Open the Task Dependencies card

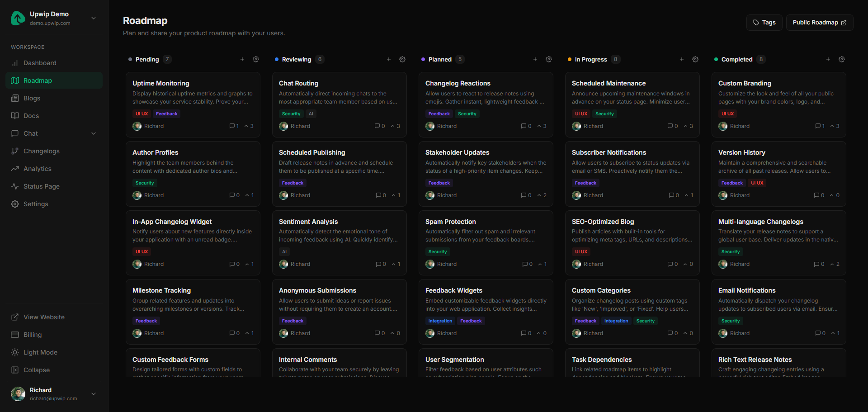632,363
